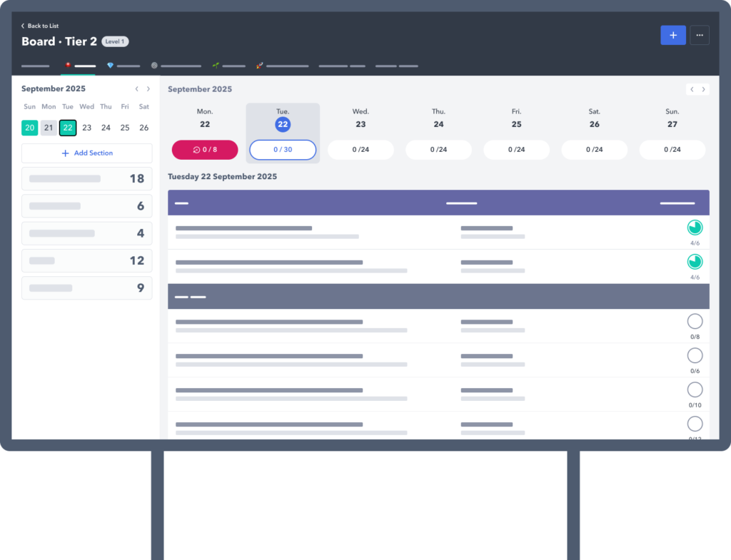Click the teal 4/6 progress circle in first row

pos(695,228)
